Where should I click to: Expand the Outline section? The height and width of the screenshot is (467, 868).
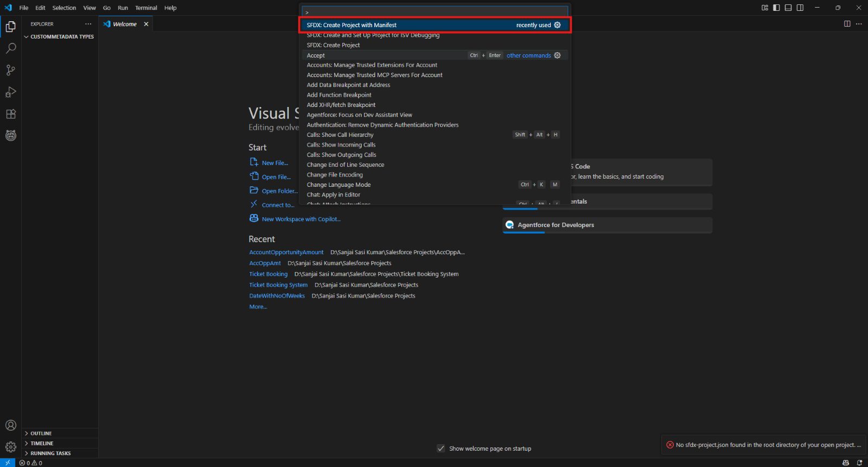41,433
